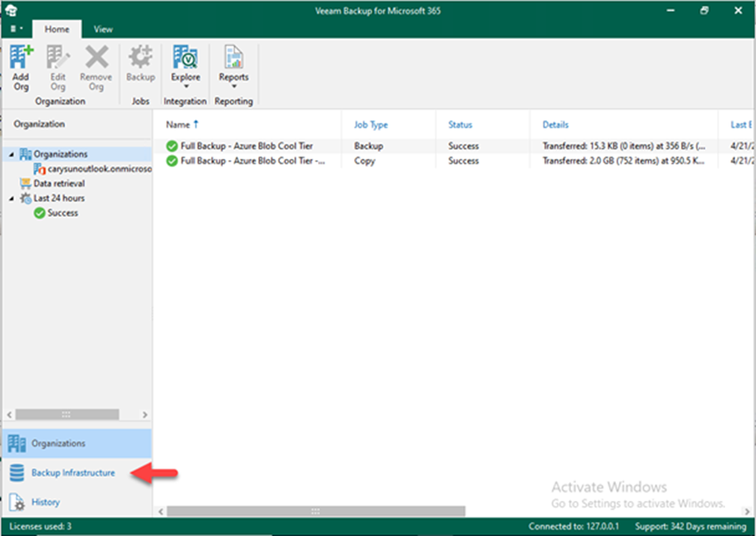Screen dimensions: 756x536
Task: Minimize the Veeam Backup window
Action: (671, 10)
